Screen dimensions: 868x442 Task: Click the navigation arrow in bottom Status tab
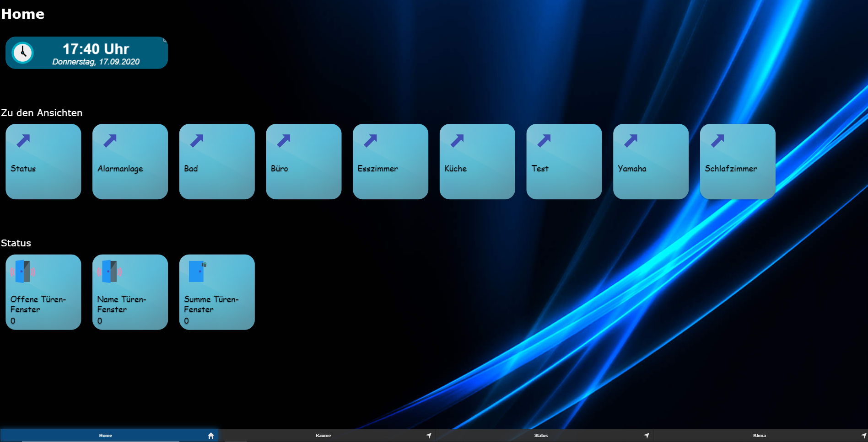pos(647,436)
